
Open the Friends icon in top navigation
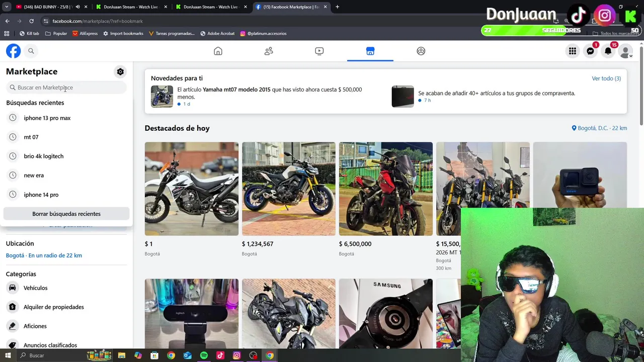point(269,51)
